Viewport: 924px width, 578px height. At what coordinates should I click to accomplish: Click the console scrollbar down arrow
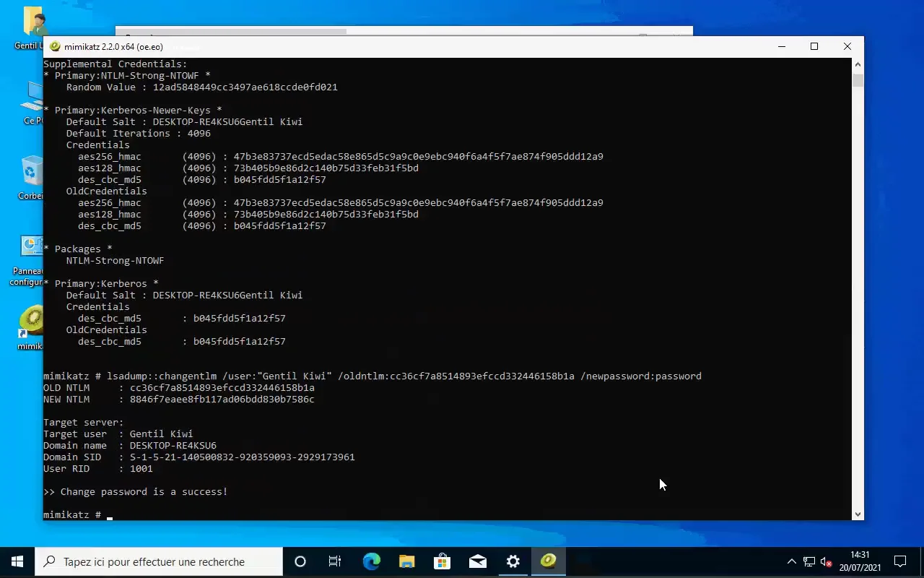coord(858,514)
